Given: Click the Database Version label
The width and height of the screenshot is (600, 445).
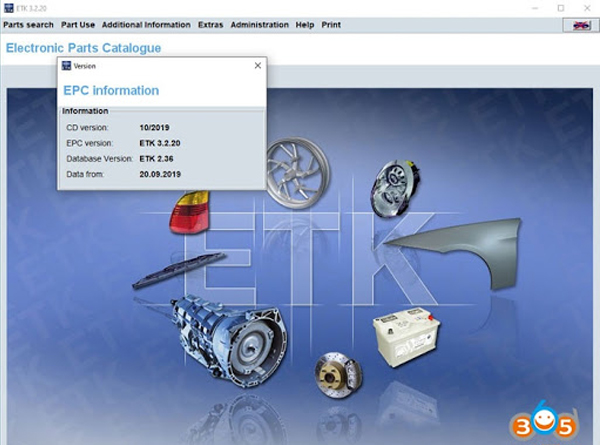Looking at the screenshot, I should 99,159.
